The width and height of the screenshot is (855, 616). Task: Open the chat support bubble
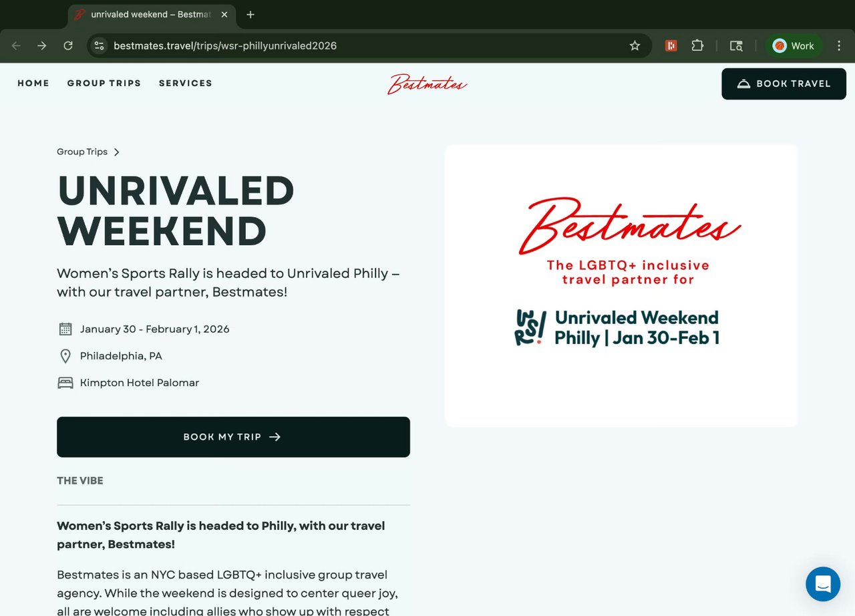tap(823, 584)
